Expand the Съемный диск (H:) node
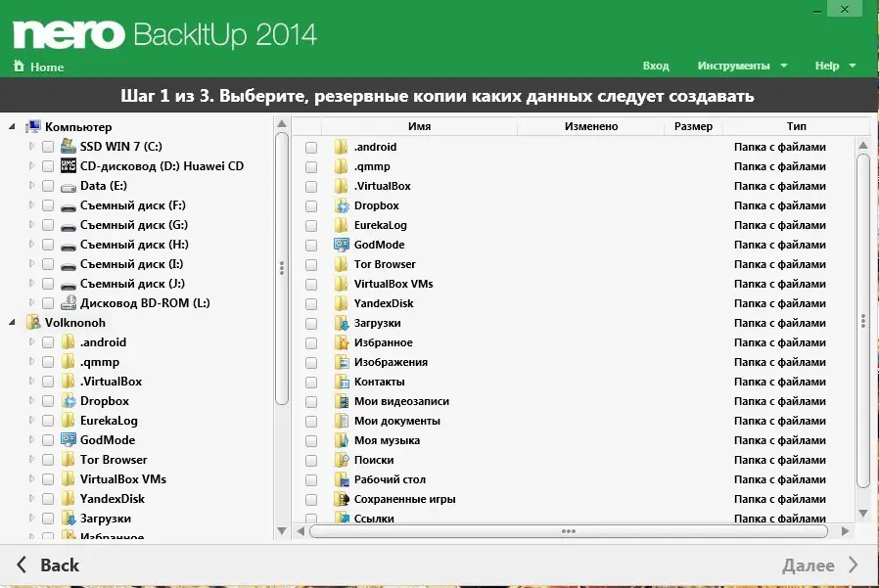 coord(31,245)
